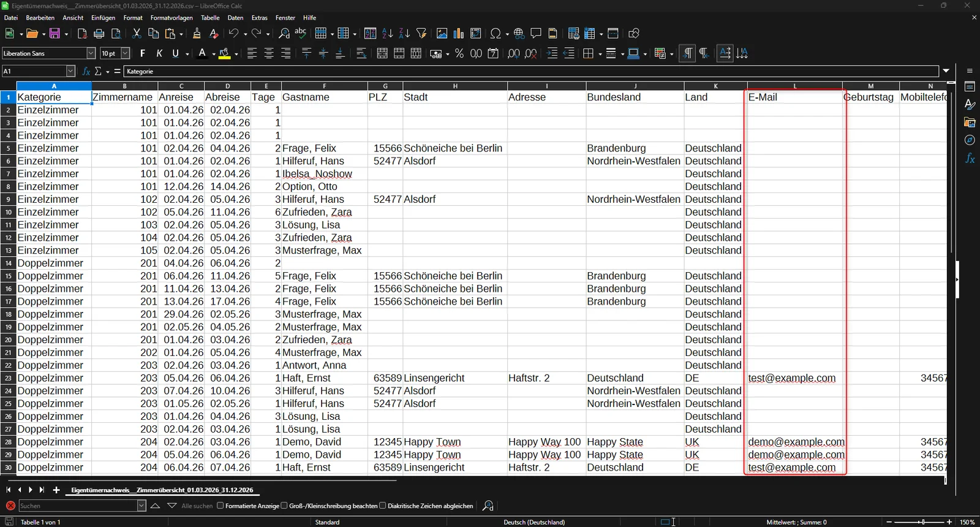Open the Datei menu
Viewport: 980px width, 527px height.
11,18
